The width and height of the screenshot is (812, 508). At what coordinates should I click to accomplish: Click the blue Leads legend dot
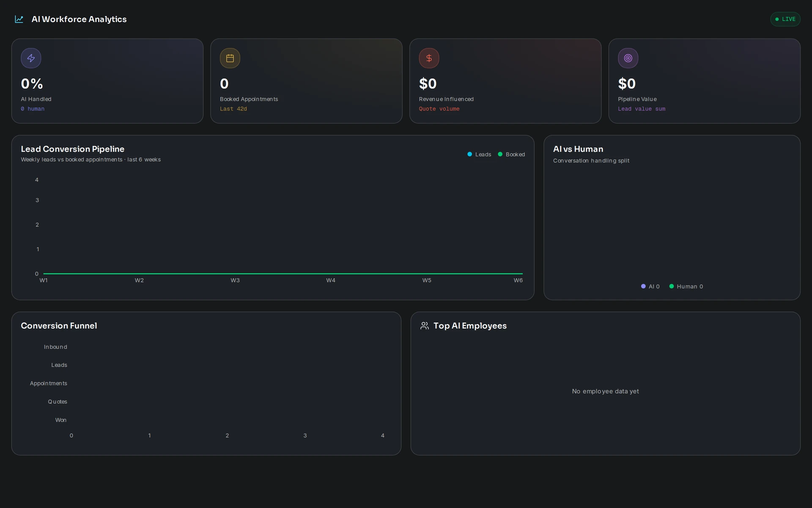[469, 154]
